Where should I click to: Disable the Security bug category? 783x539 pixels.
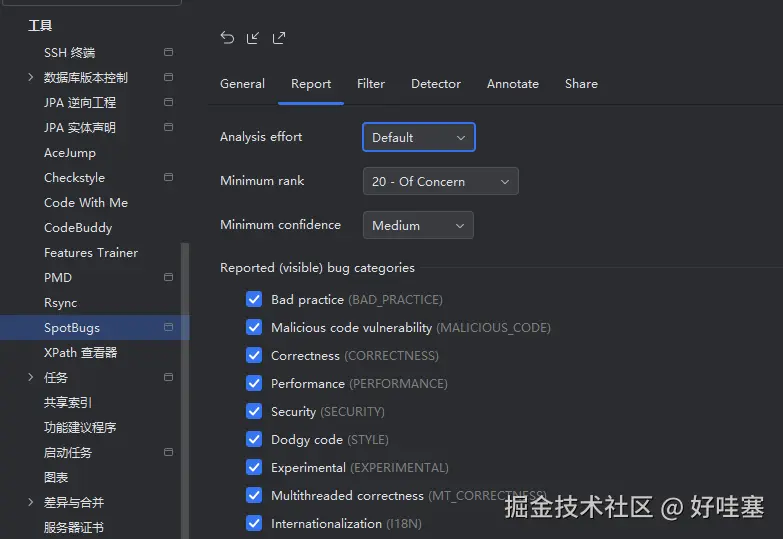coord(254,411)
